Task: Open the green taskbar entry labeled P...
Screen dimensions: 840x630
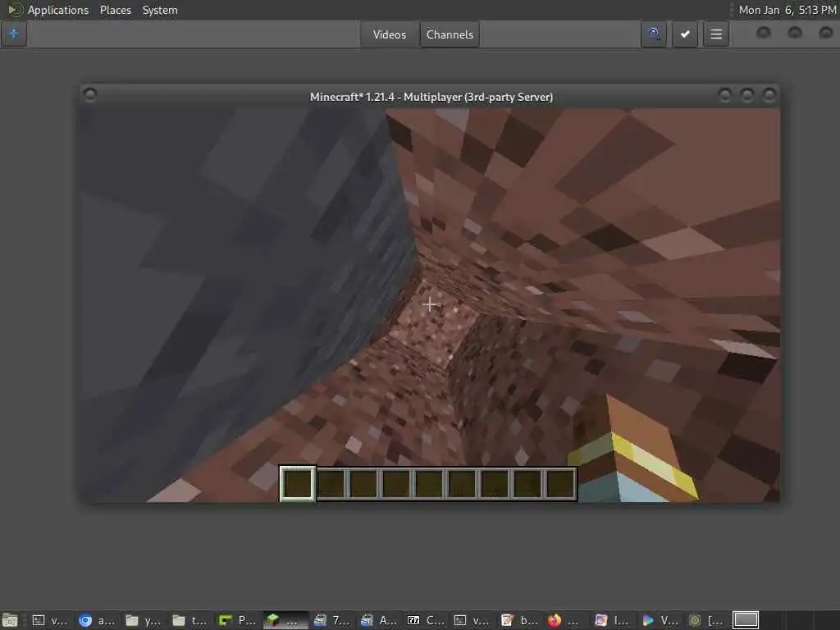Action: pos(236,620)
